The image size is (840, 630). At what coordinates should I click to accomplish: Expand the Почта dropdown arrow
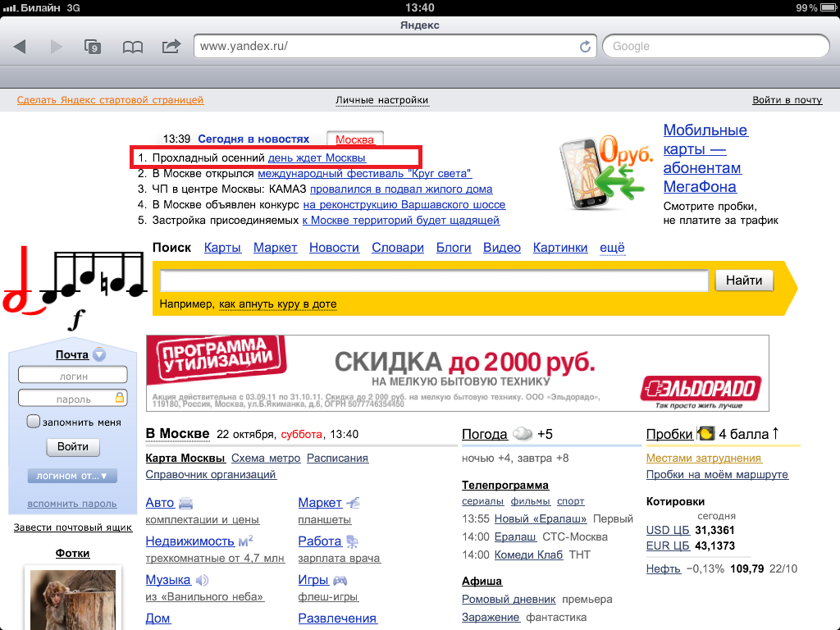pos(99,355)
